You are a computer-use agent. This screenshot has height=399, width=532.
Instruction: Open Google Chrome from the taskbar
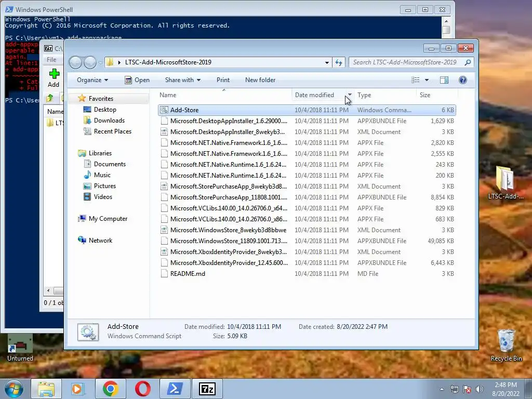point(111,389)
